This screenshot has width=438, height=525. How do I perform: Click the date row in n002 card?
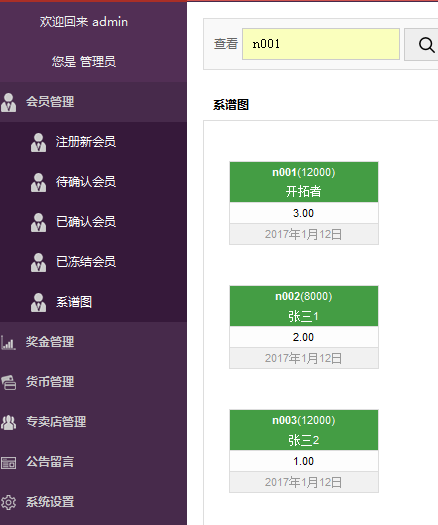tap(304, 358)
